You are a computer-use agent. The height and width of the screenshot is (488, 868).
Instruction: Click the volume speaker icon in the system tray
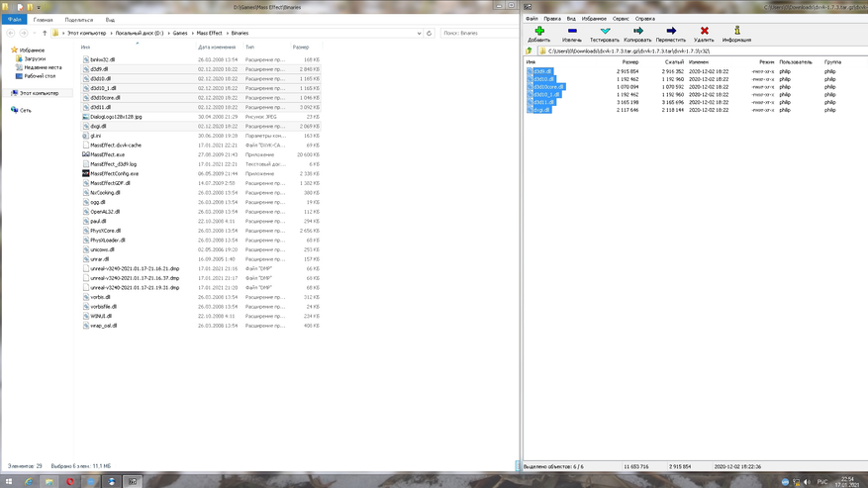[x=807, y=482]
